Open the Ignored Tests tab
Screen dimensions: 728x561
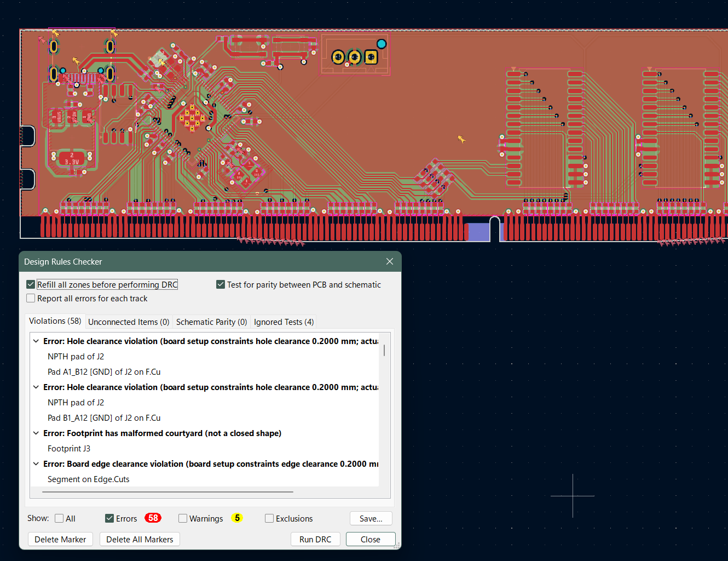point(284,322)
